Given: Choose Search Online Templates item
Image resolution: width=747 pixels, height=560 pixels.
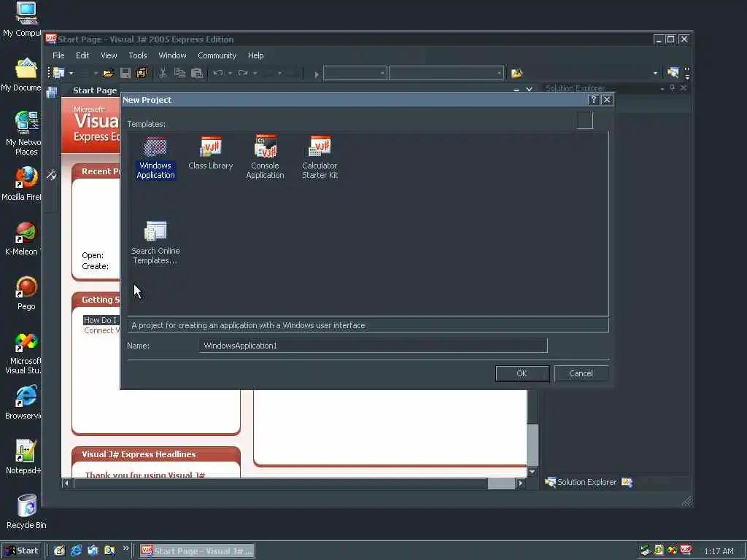Looking at the screenshot, I should coord(155,243).
